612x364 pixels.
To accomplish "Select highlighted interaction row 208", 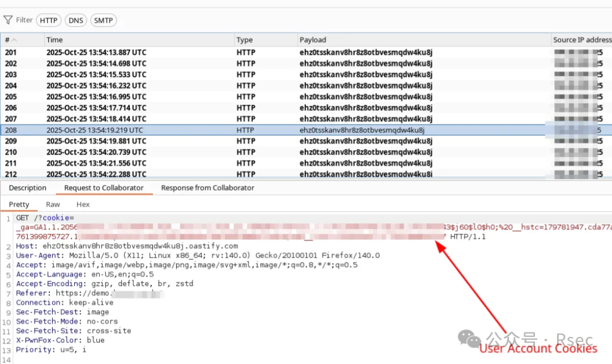I will (306, 130).
